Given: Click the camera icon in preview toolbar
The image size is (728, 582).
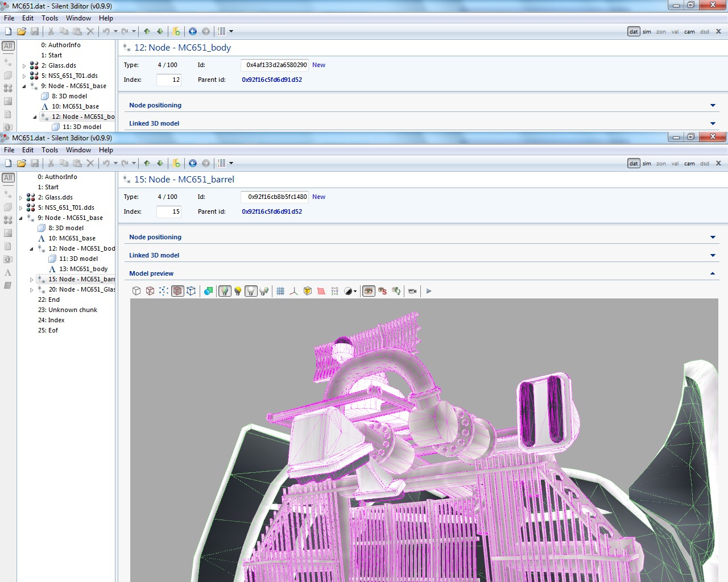Looking at the screenshot, I should (412, 291).
